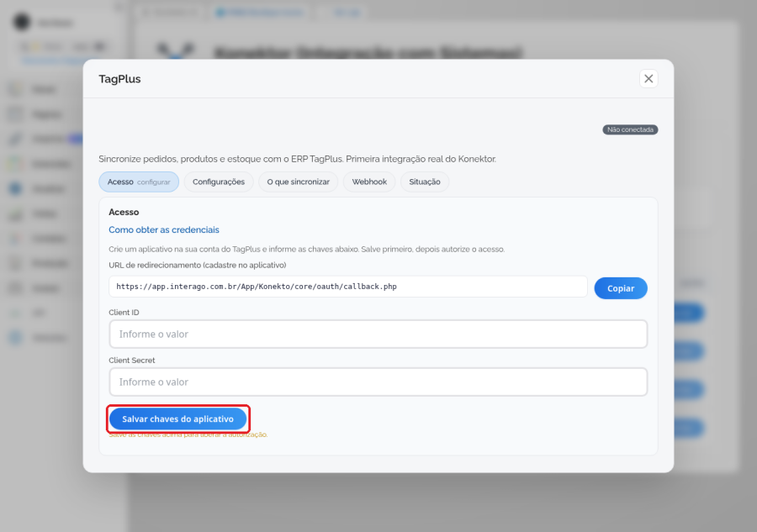This screenshot has height=532, width=757.
Task: Click the Não conectada status badge
Action: point(630,129)
